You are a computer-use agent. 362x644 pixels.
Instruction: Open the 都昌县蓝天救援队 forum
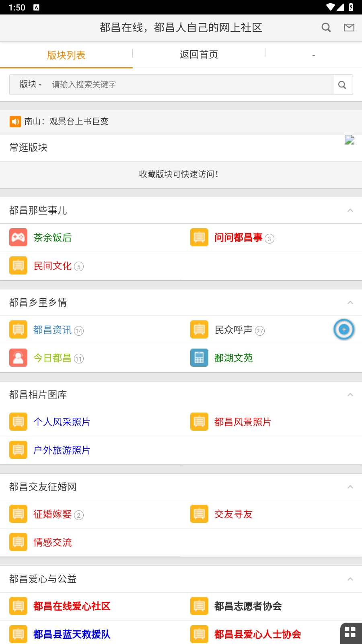pyautogui.click(x=72, y=634)
